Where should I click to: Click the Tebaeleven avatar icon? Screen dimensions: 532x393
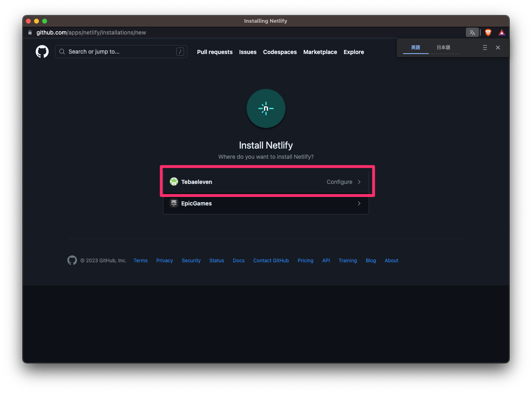[174, 181]
